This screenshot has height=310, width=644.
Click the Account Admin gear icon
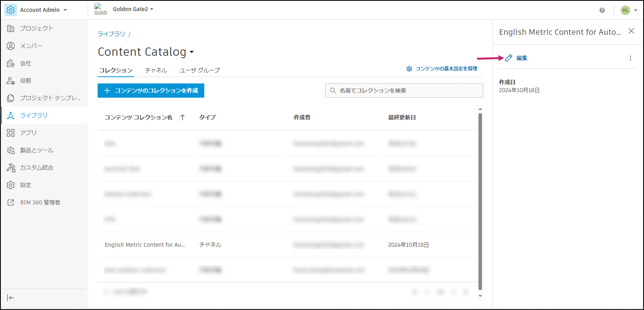coord(11,10)
